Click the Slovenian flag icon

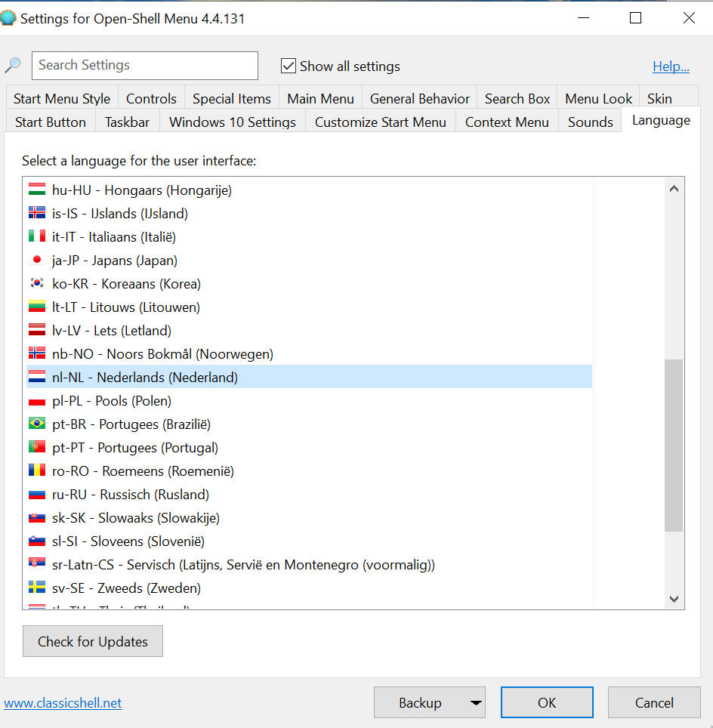37,541
